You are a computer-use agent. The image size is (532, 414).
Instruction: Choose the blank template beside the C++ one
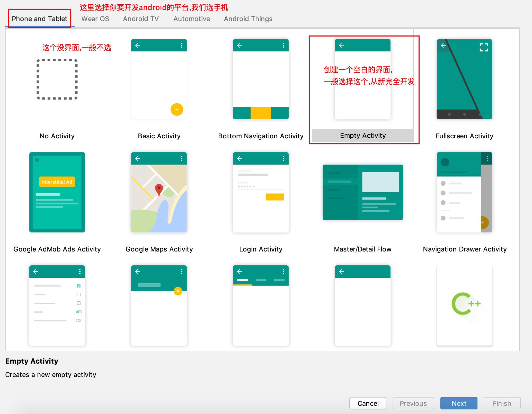[363, 305]
